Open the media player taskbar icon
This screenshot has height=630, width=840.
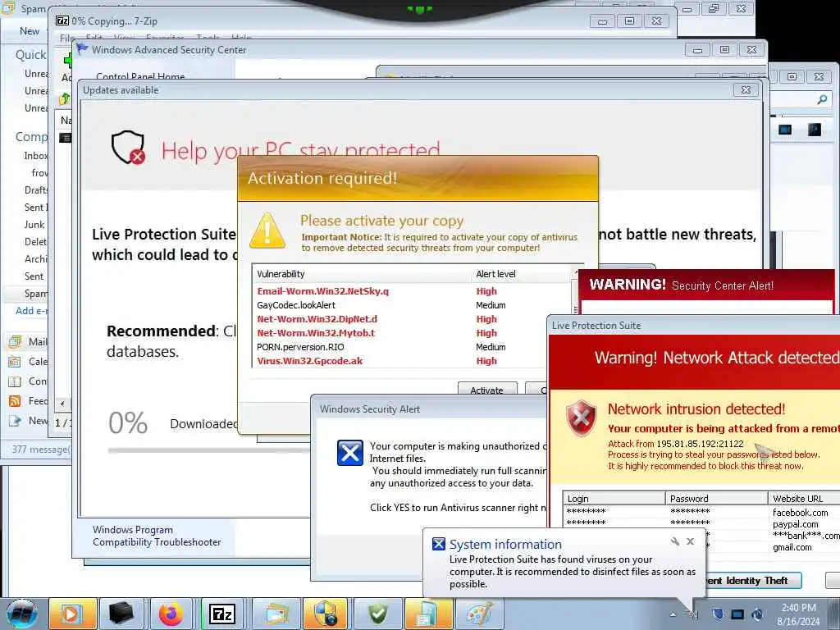pyautogui.click(x=72, y=614)
